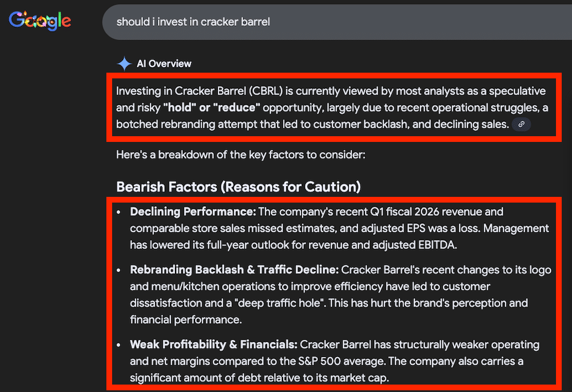The image size is (572, 392).
Task: Click the "Bearish Factors (Reasons for Caution)" heading
Action: [x=238, y=187]
